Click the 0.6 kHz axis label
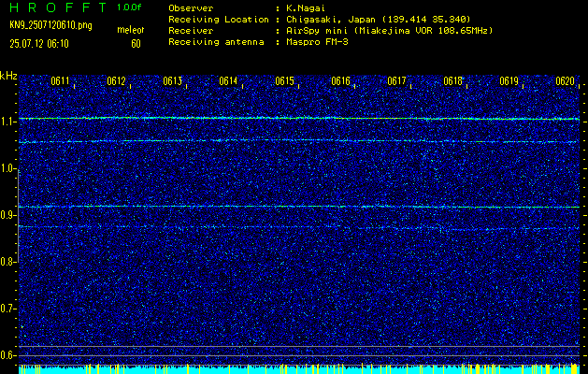The image size is (588, 374). pos(8,355)
